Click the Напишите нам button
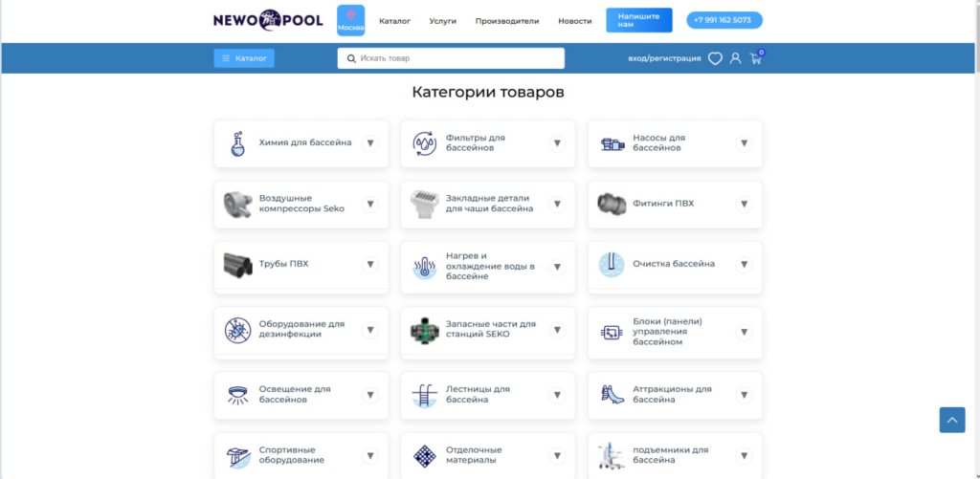 coord(638,20)
